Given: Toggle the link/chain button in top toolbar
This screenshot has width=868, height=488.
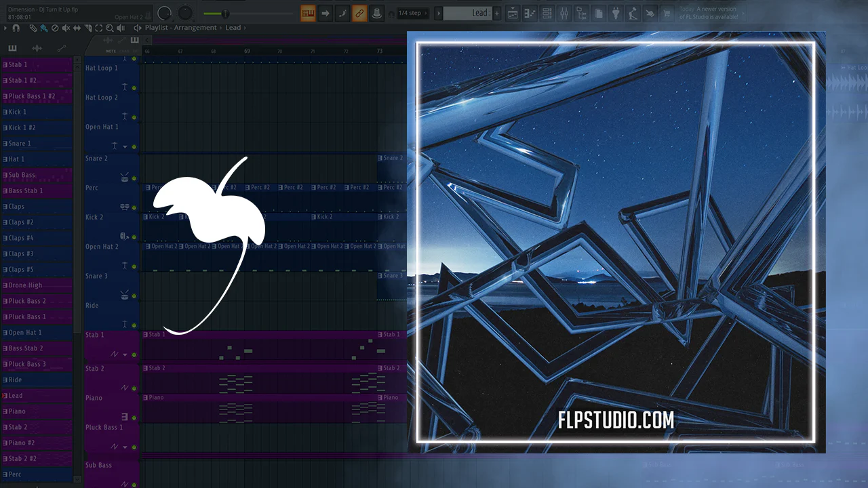Looking at the screenshot, I should click(x=359, y=13).
